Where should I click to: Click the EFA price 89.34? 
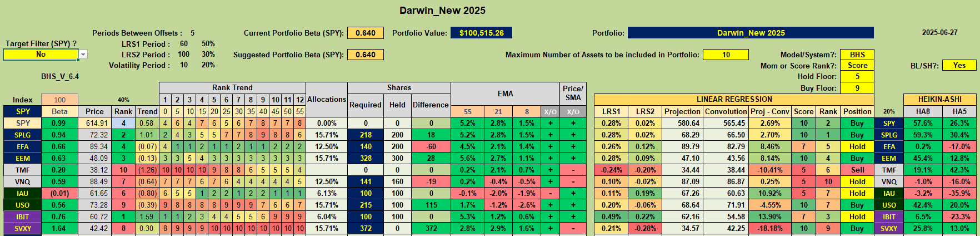pyautogui.click(x=95, y=146)
